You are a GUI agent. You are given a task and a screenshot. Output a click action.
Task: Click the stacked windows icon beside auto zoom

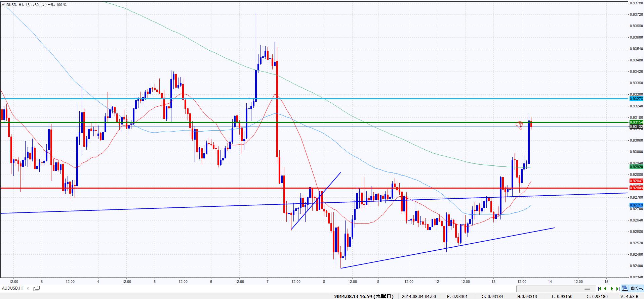pyautogui.click(x=625, y=289)
